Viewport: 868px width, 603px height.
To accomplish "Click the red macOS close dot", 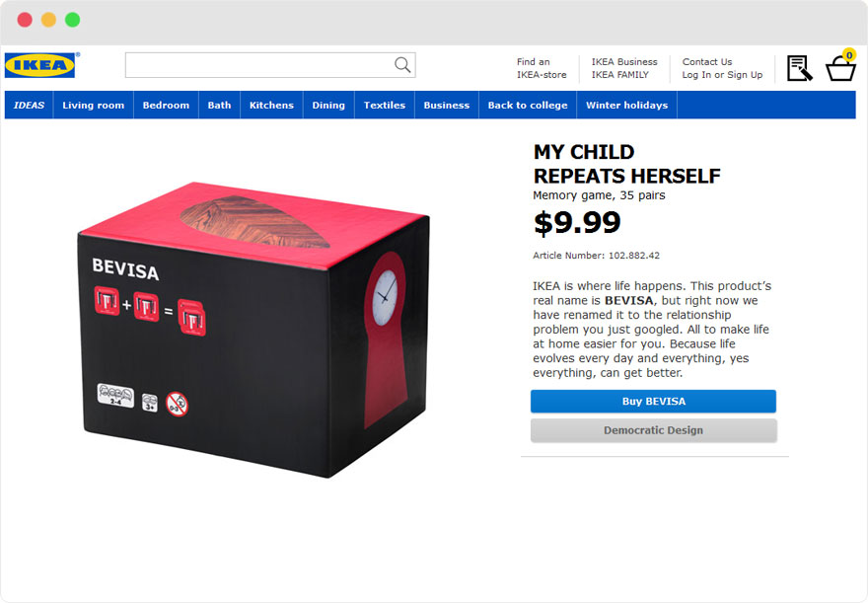I will (x=25, y=20).
